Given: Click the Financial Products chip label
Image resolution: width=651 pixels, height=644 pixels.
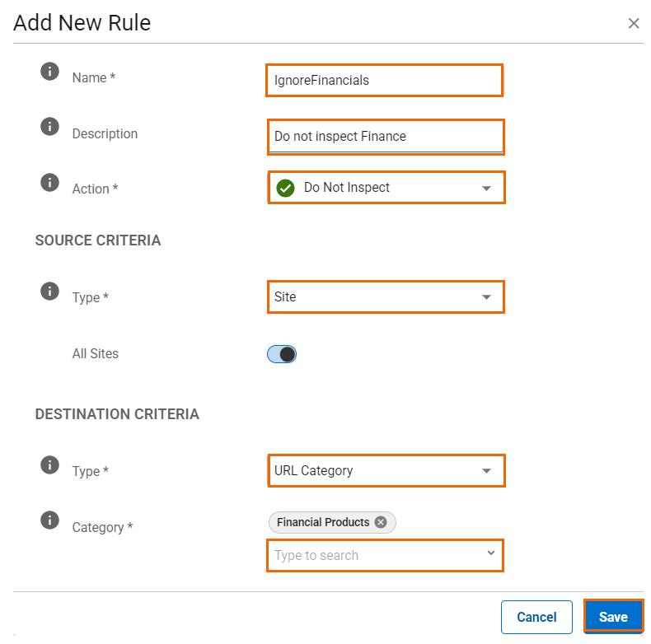Looking at the screenshot, I should (323, 522).
